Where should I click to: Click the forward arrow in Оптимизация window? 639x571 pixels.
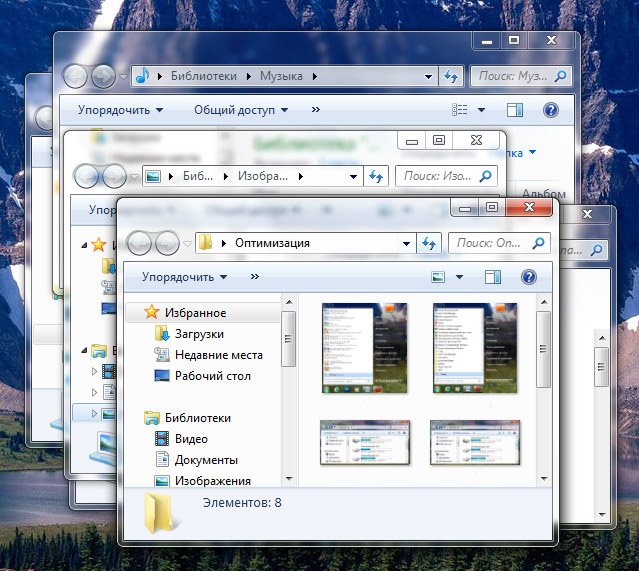click(x=167, y=243)
